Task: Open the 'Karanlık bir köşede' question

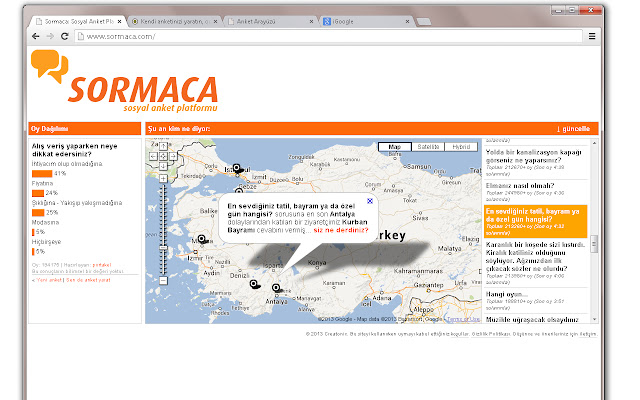Action: (535, 256)
